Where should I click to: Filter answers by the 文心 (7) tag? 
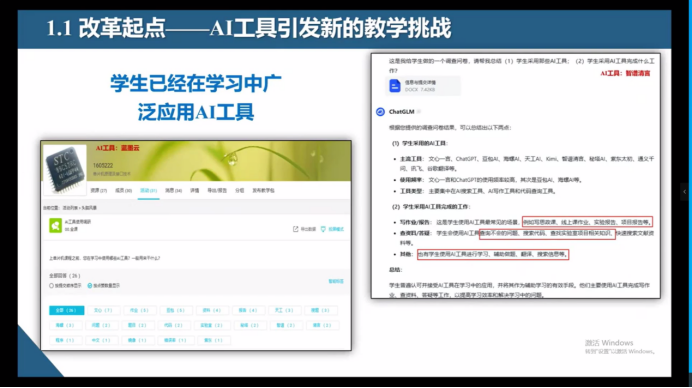[103, 310]
